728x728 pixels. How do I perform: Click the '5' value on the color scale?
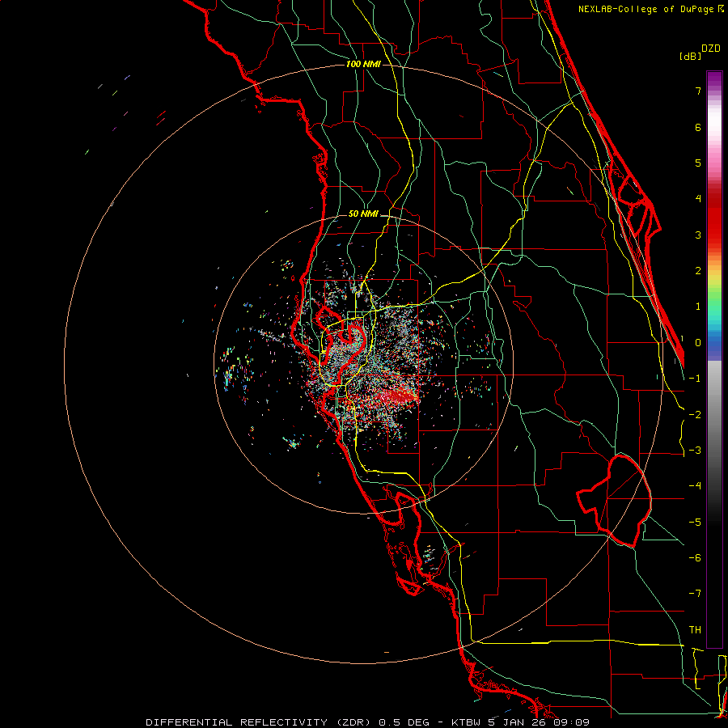click(x=698, y=163)
